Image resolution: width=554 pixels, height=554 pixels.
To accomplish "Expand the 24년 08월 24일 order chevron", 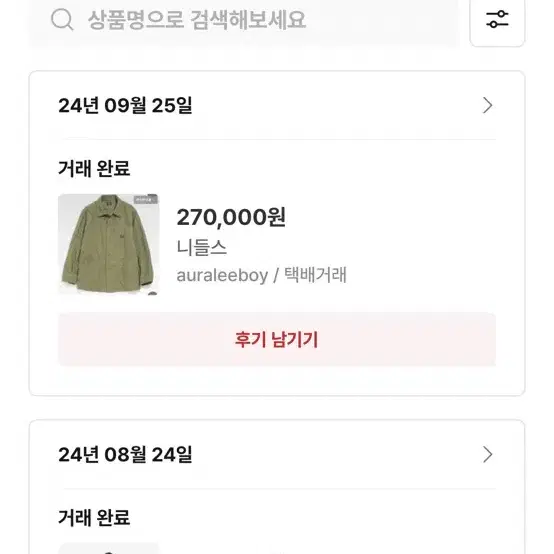I will pos(488,454).
